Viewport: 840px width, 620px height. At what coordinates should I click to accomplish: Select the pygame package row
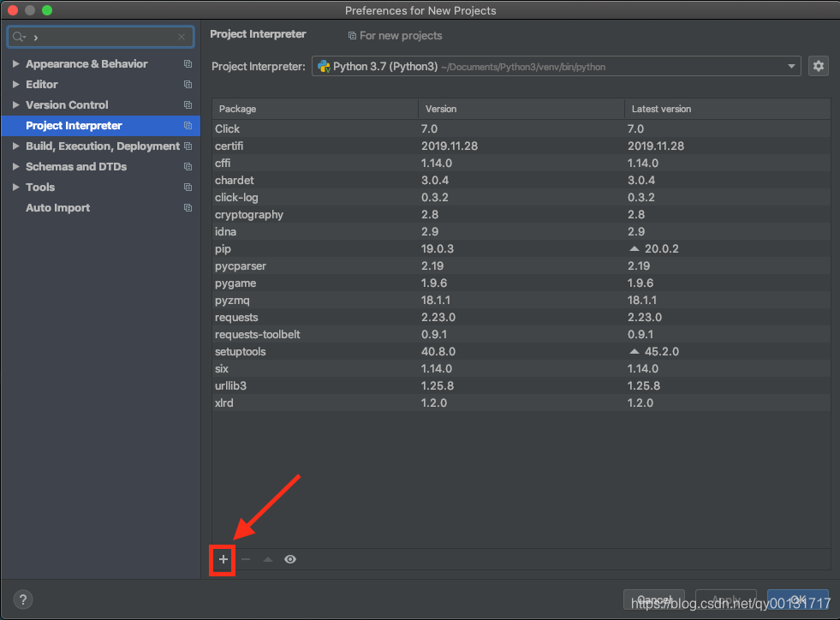(521, 283)
